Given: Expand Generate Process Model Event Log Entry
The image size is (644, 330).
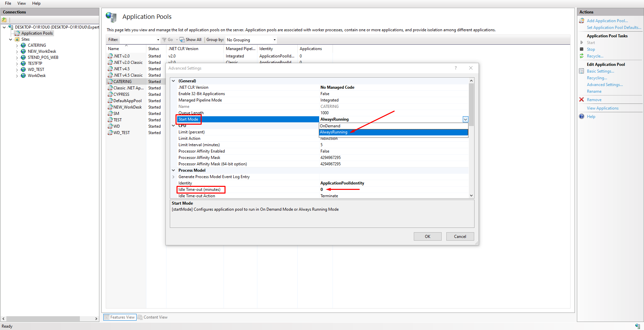Looking at the screenshot, I should [x=174, y=177].
